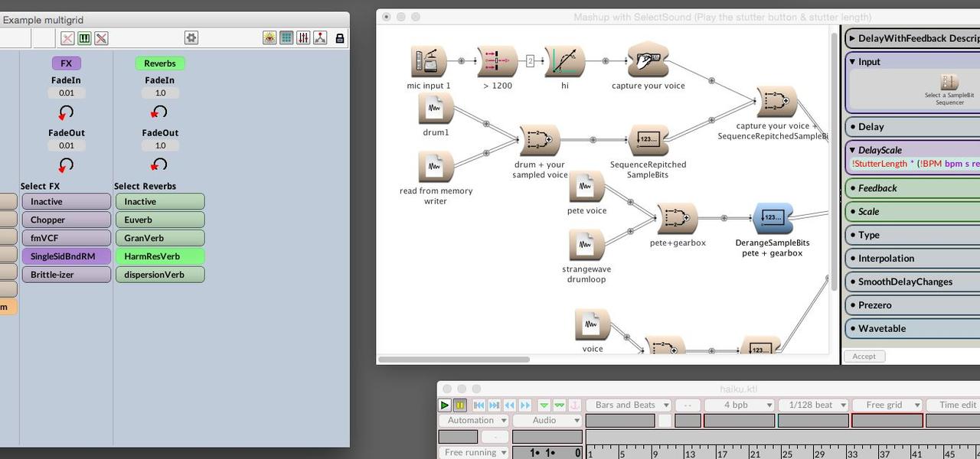Image resolution: width=980 pixels, height=459 pixels.
Task: Select Inactive in the Select FX list
Action: pyautogui.click(x=67, y=202)
